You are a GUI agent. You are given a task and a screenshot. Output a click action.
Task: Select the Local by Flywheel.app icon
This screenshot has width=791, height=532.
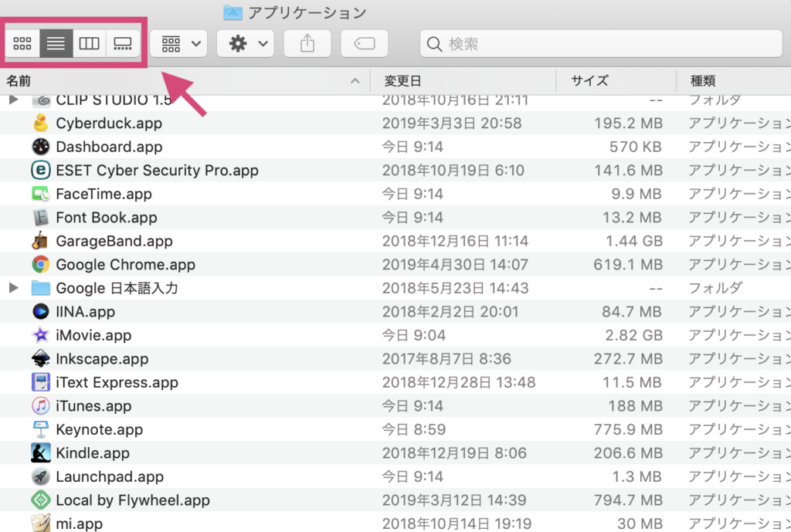pos(41,500)
